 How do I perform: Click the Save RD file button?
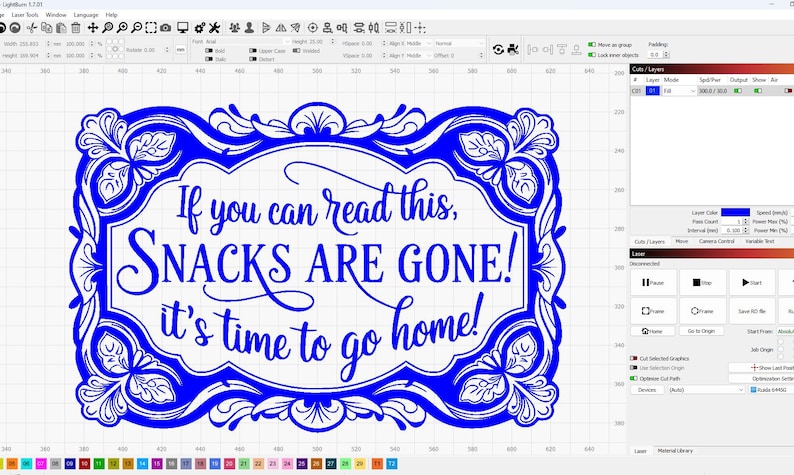pos(752,311)
